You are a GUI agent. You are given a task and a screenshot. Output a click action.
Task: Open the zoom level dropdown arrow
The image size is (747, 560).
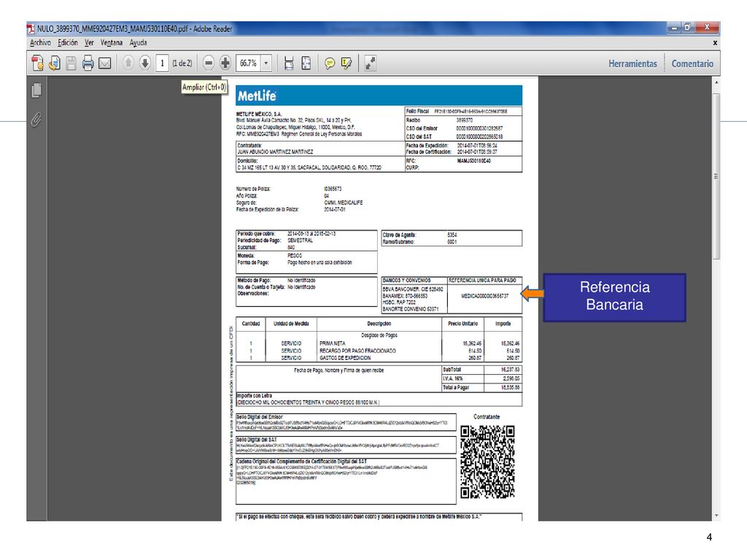(x=266, y=63)
